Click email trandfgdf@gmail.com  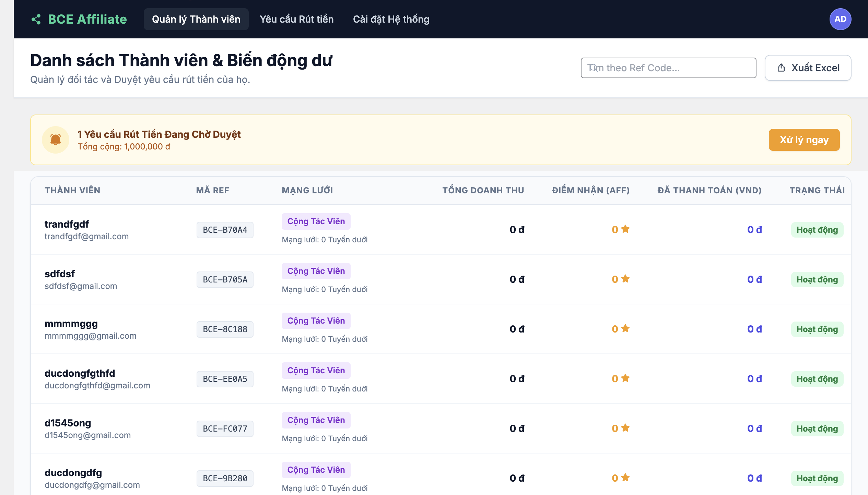[87, 237]
